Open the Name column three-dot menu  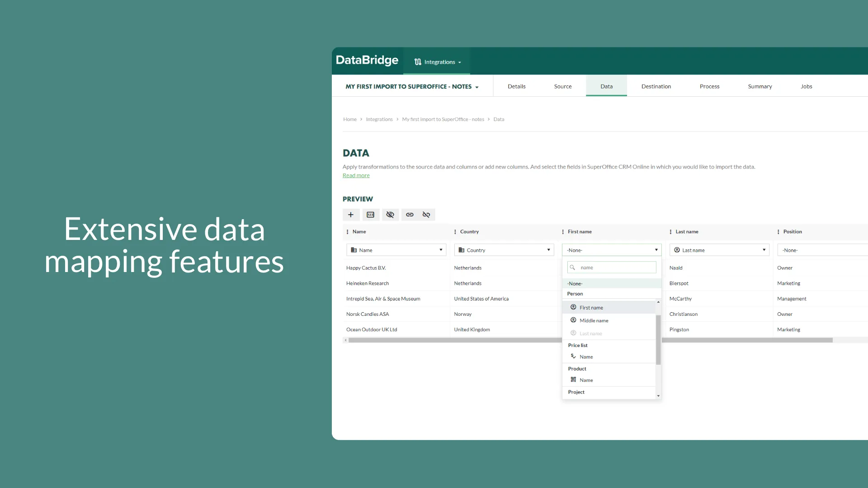(x=347, y=232)
